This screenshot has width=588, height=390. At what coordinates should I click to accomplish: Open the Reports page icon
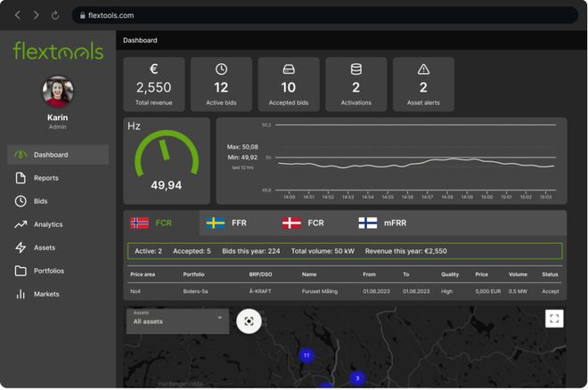(20, 178)
